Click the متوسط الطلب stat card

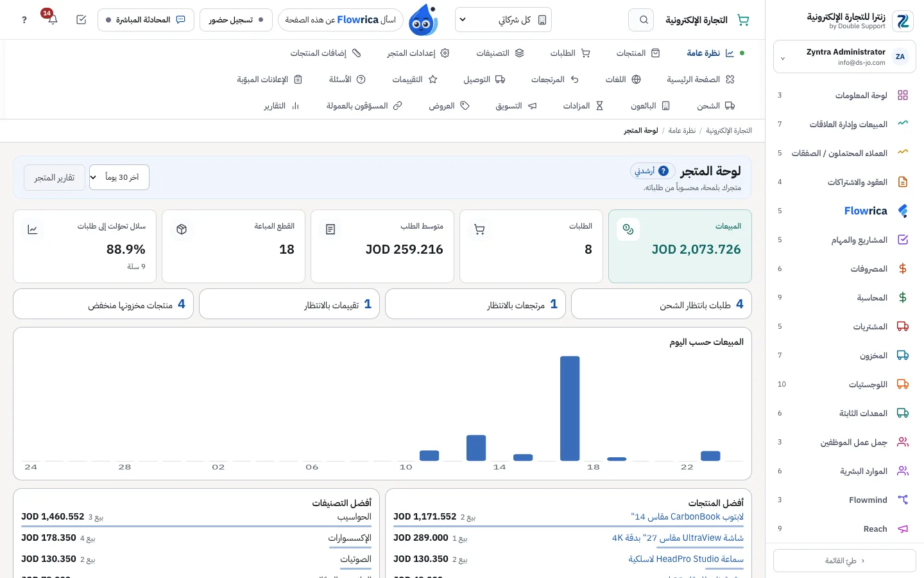[x=382, y=246]
